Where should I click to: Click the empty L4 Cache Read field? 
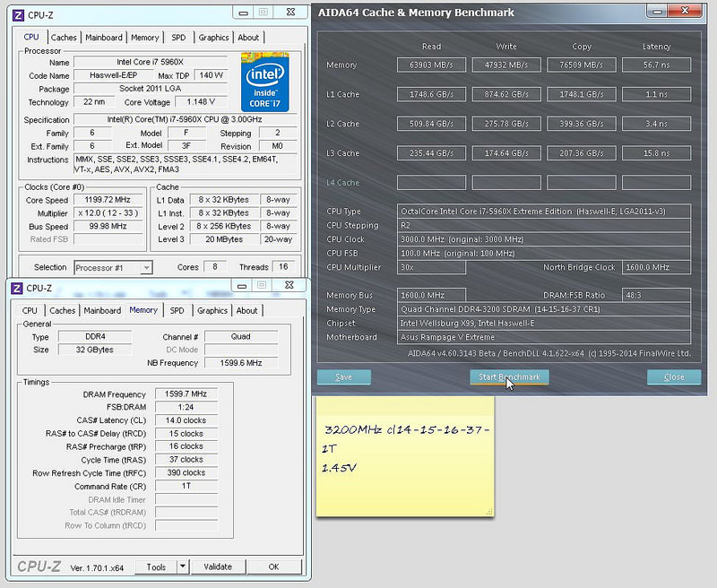click(431, 183)
